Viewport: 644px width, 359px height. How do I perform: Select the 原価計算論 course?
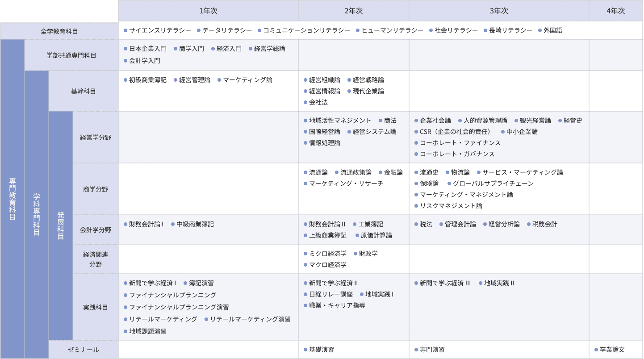pos(373,235)
